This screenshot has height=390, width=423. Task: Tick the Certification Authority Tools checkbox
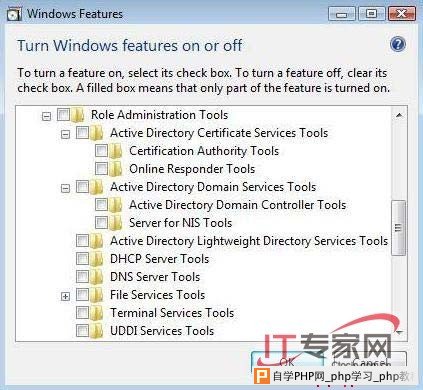coord(101,151)
